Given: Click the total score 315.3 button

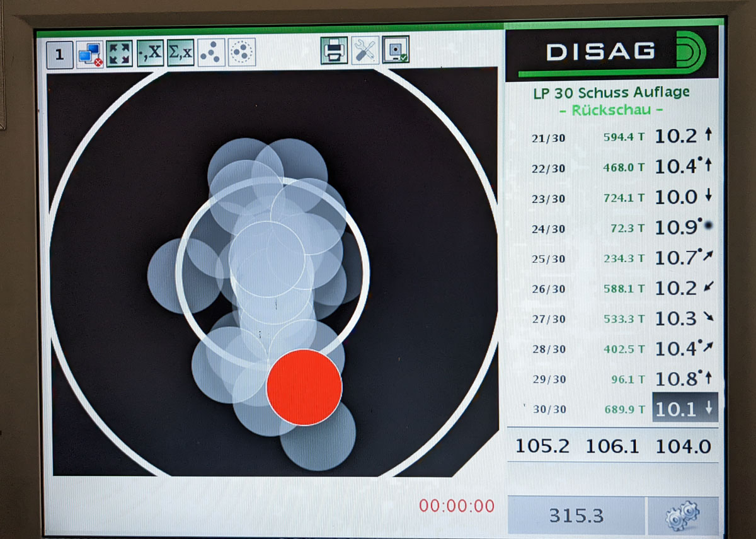Looking at the screenshot, I should tap(576, 516).
